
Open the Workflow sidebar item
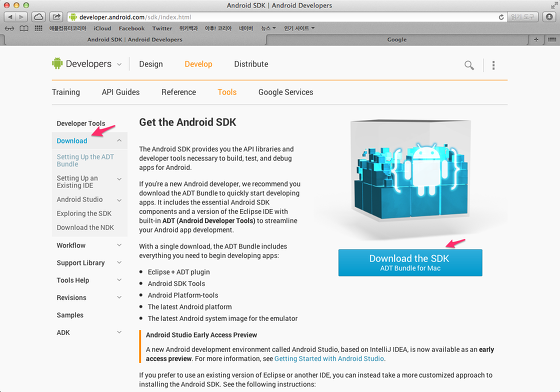[71, 245]
